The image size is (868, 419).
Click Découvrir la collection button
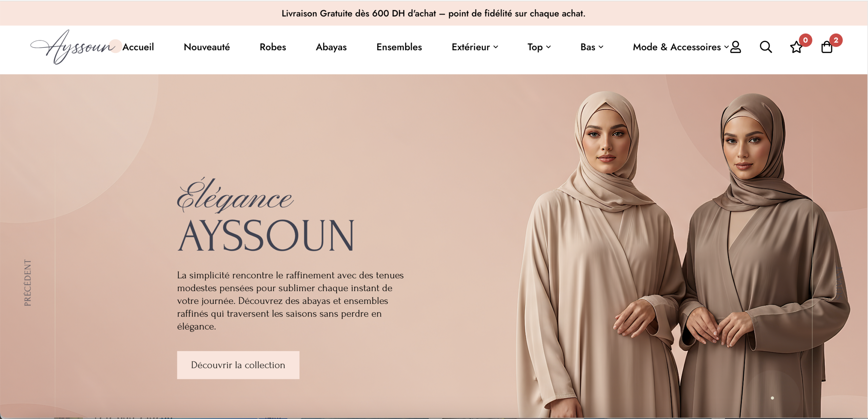[x=238, y=365]
